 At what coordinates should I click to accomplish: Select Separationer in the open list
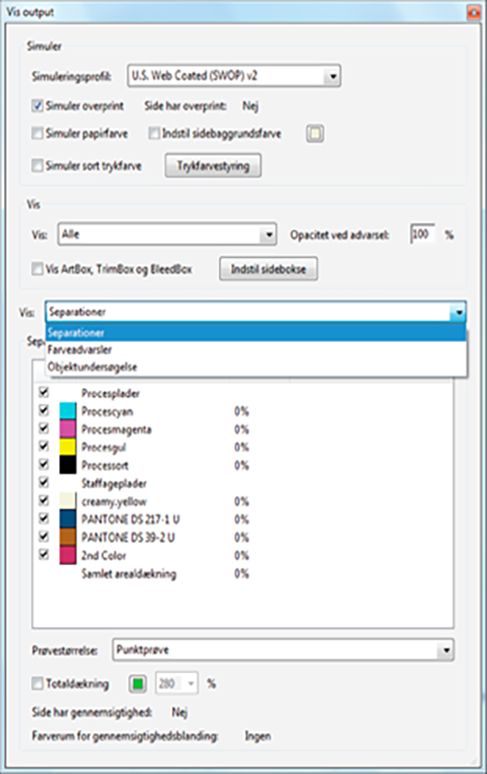point(256,332)
